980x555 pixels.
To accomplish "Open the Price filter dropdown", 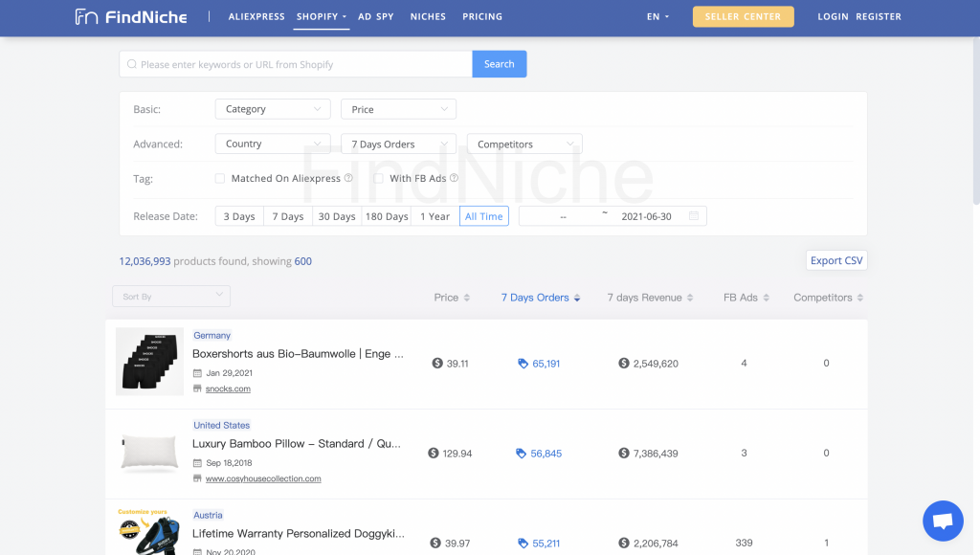I will click(x=398, y=109).
